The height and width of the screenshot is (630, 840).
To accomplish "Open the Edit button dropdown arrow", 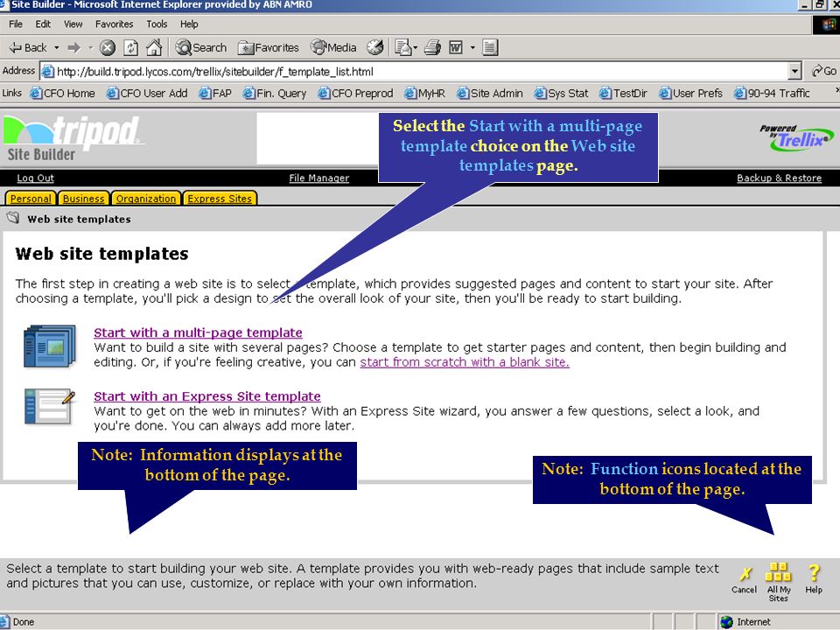I will [x=472, y=47].
